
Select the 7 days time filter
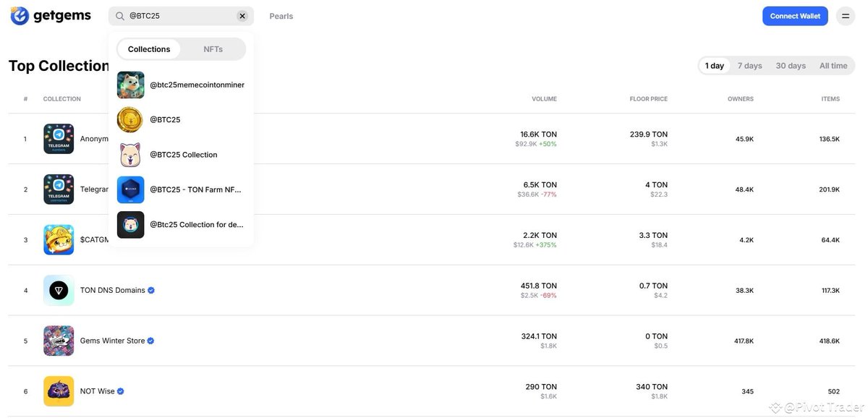tap(749, 66)
